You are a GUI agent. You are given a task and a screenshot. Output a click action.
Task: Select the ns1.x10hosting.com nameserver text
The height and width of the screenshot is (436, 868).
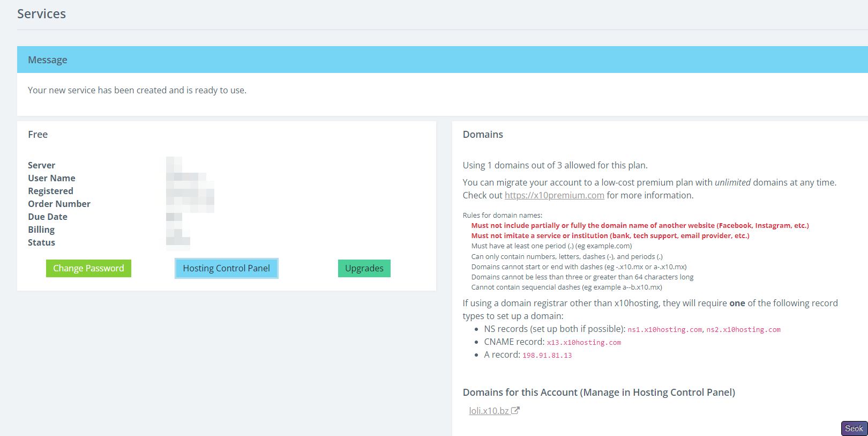(664, 330)
